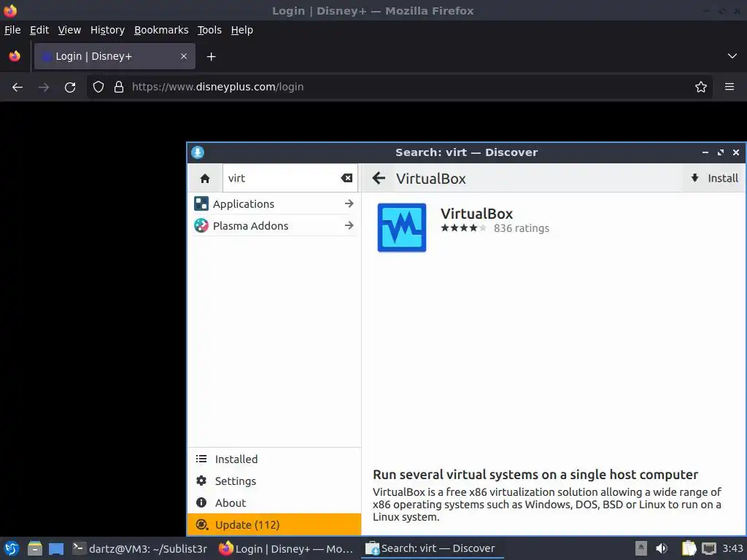Switch to Login | Disney+ taskbar entry
Screen dimensions: 747x560
point(286,548)
